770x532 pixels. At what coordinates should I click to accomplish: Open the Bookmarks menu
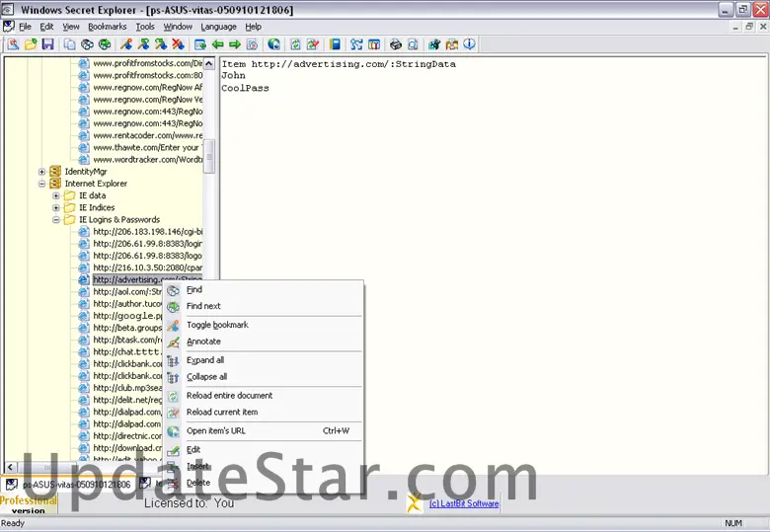point(107,27)
